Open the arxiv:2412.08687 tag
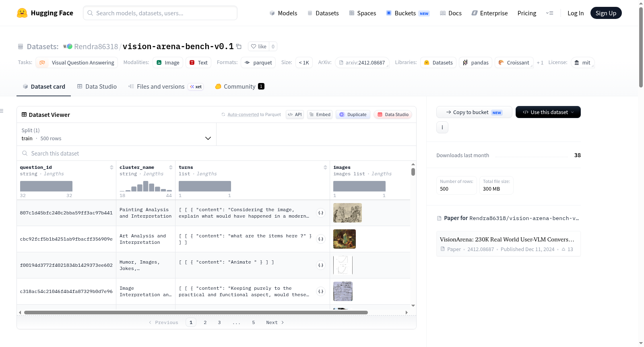 (362, 62)
